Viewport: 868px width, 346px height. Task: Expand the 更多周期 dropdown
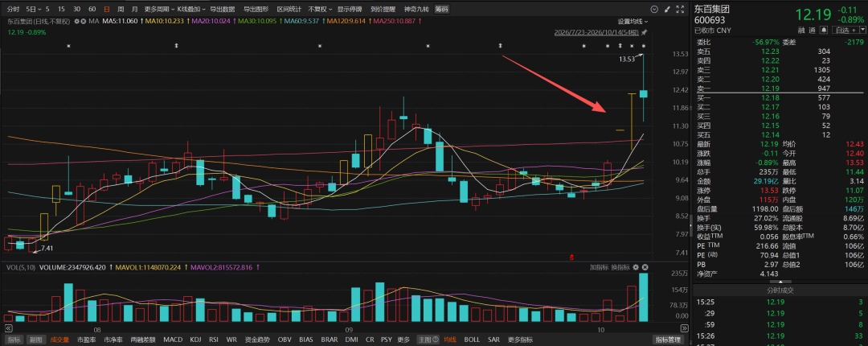(159, 10)
